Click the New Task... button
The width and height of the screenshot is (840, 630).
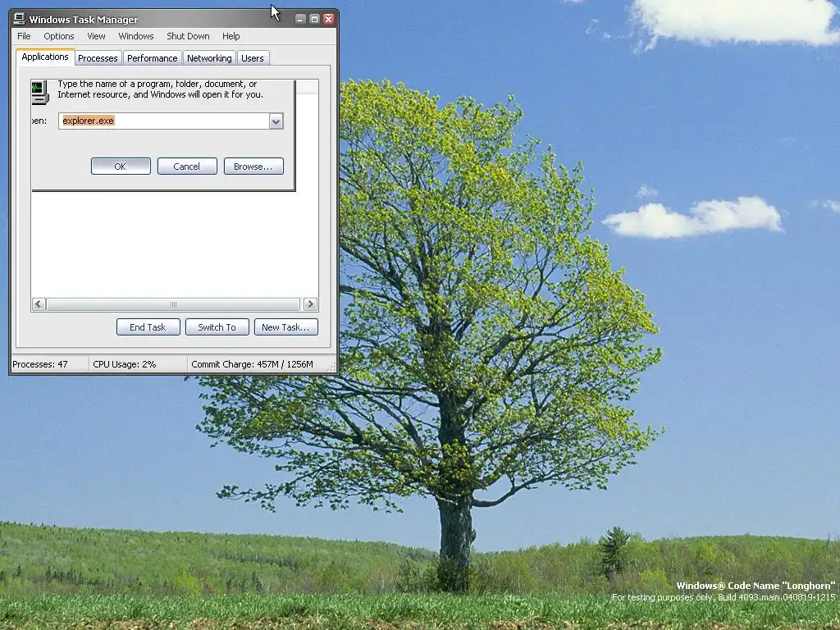point(285,326)
